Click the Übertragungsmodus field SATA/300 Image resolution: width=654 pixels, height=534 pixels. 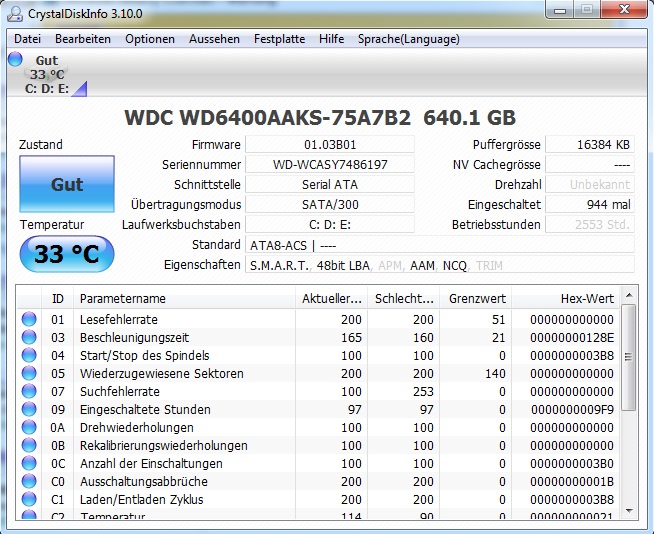click(x=330, y=205)
